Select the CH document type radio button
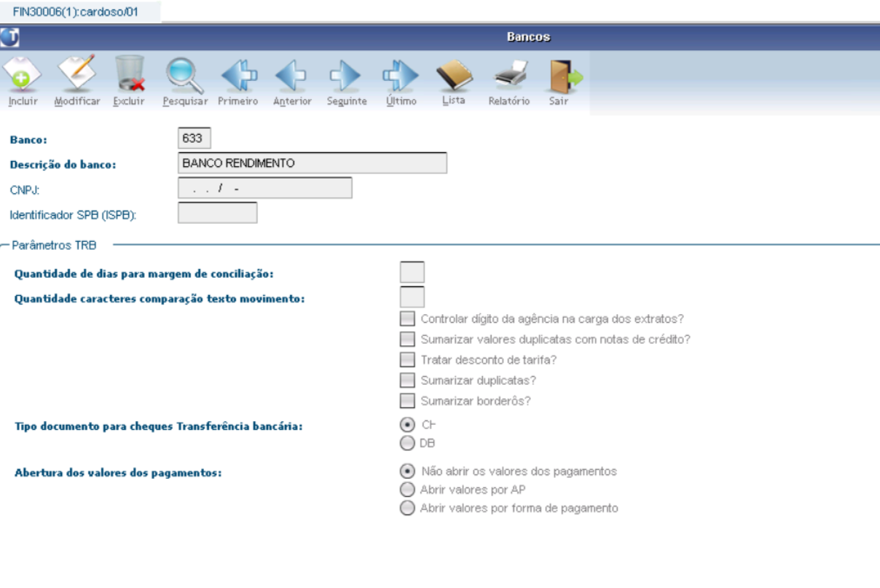Viewport: 880px width, 588px height. (x=408, y=424)
